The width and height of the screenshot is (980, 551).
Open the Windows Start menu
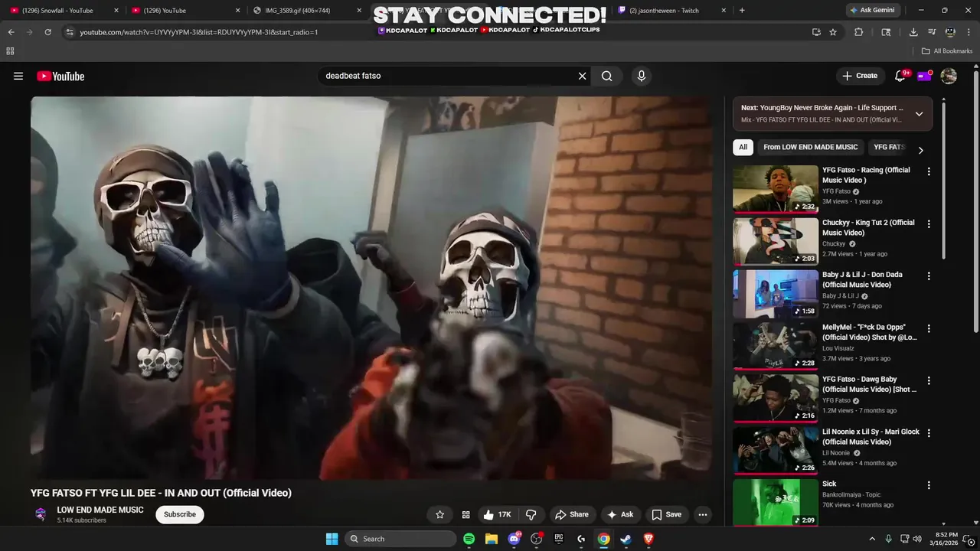(332, 539)
